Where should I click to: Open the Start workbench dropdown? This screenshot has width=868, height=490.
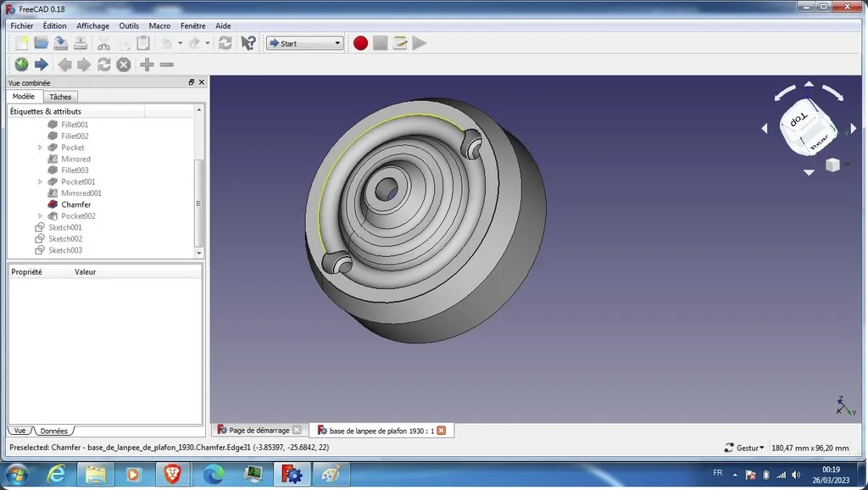(304, 43)
